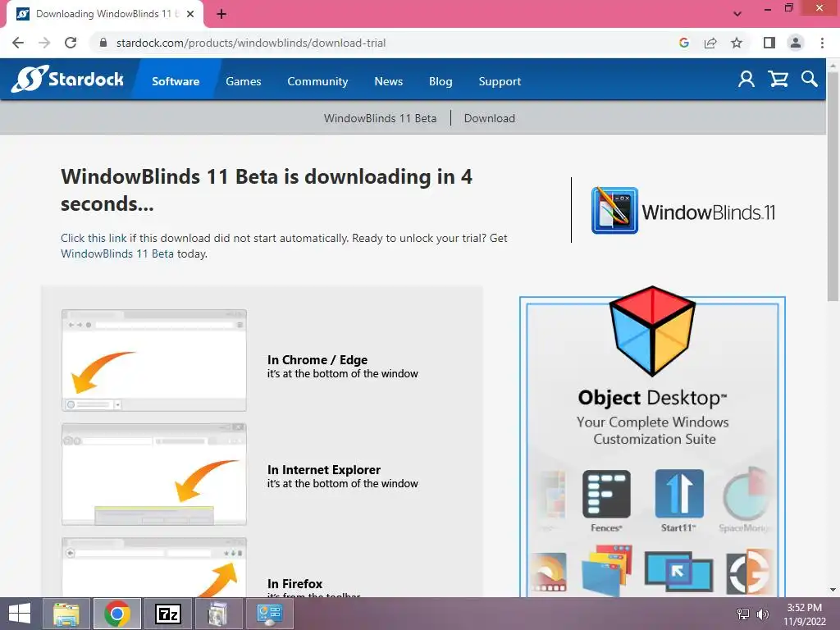Click the Download subnav link
Screen dimensions: 840x630
pos(490,118)
